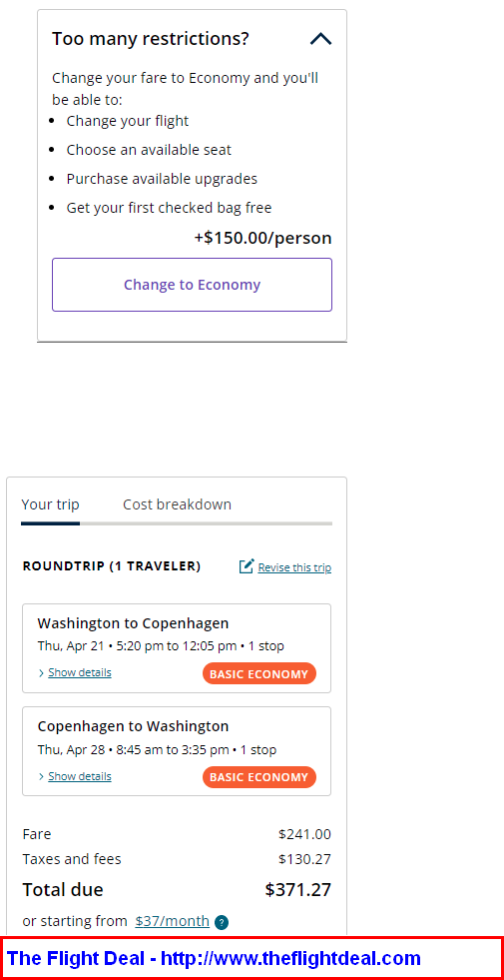Show details for Copenhagen to Washington flight
The image size is (504, 980).
79,776
